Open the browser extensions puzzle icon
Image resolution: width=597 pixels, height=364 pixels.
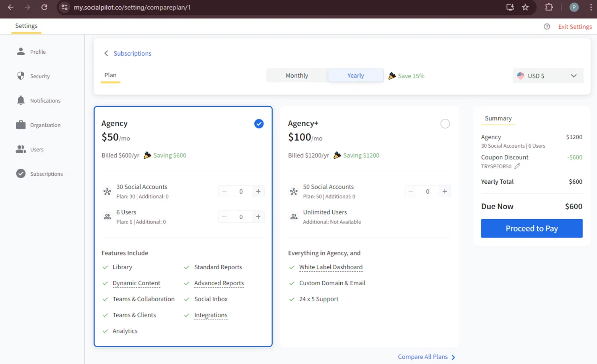tap(549, 7)
